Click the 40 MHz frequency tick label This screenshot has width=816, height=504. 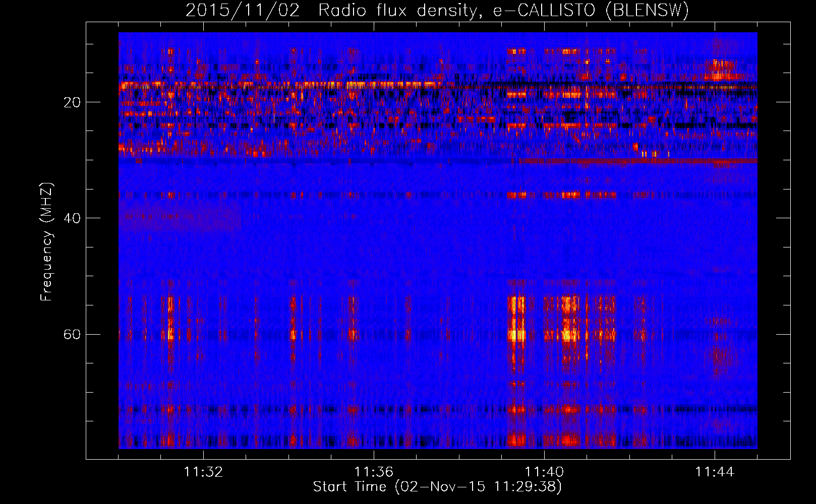(x=72, y=218)
